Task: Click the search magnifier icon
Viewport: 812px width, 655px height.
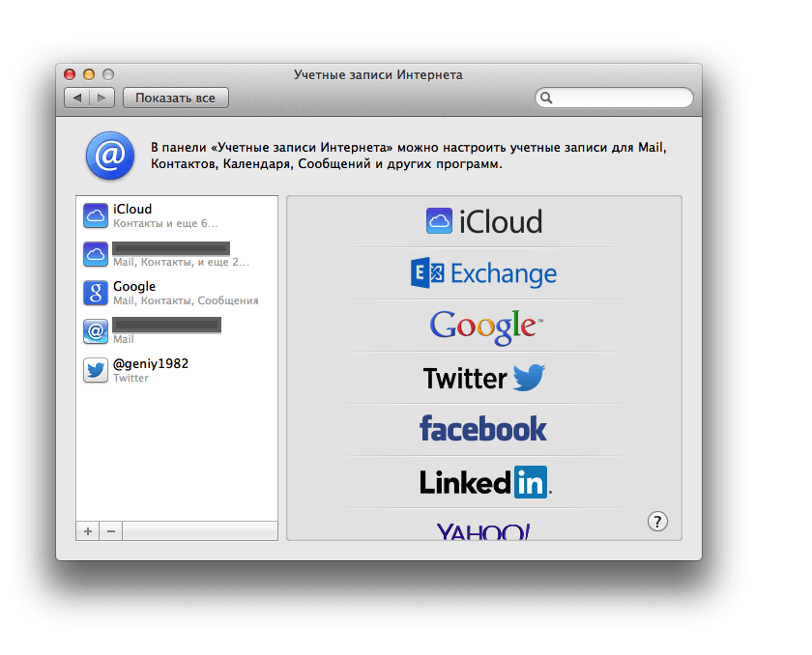Action: click(x=546, y=98)
